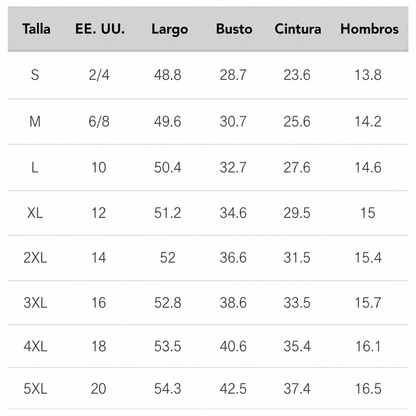Select the 3XL size row label
Screen dimensions: 416x416
click(35, 303)
